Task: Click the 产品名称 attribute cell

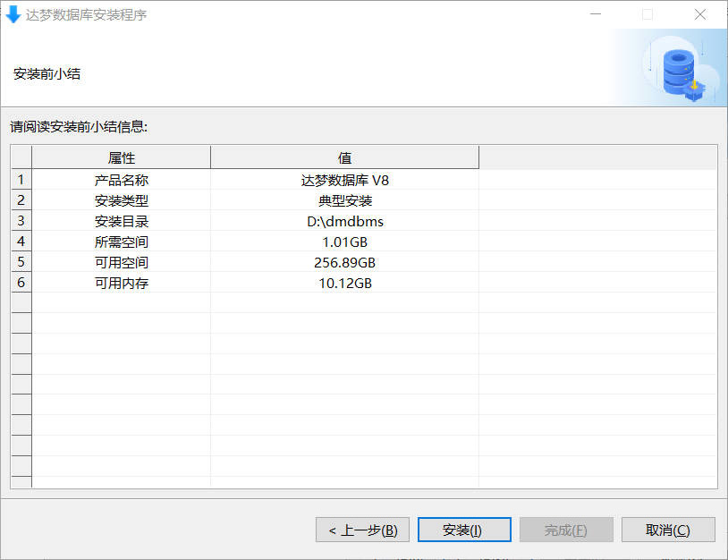Action: coord(122,180)
